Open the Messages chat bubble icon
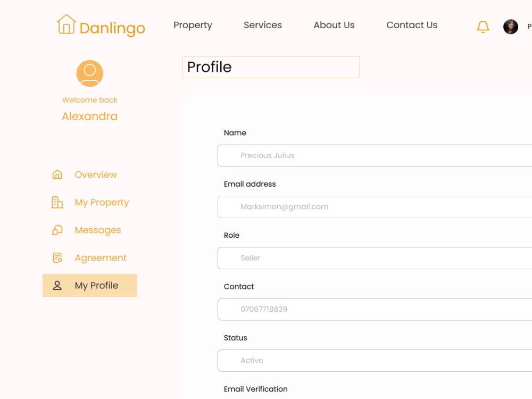 click(57, 230)
